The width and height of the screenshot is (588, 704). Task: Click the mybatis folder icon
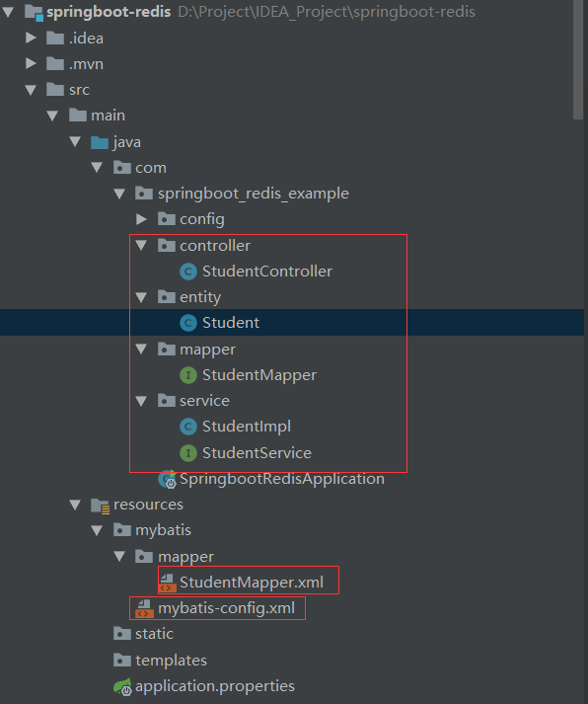pos(122,530)
